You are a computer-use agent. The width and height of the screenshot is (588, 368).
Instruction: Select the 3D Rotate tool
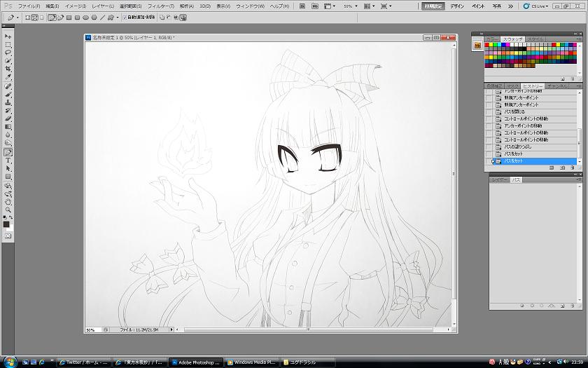8,186
